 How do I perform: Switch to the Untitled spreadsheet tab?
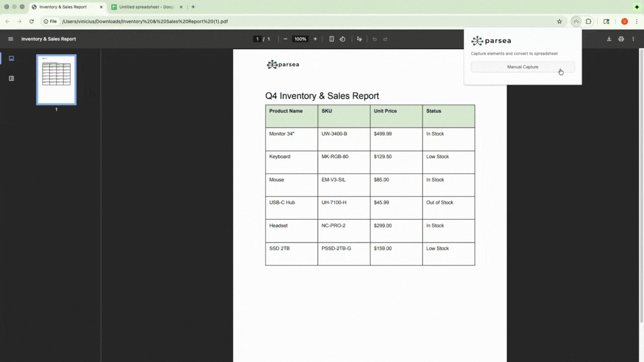(144, 7)
